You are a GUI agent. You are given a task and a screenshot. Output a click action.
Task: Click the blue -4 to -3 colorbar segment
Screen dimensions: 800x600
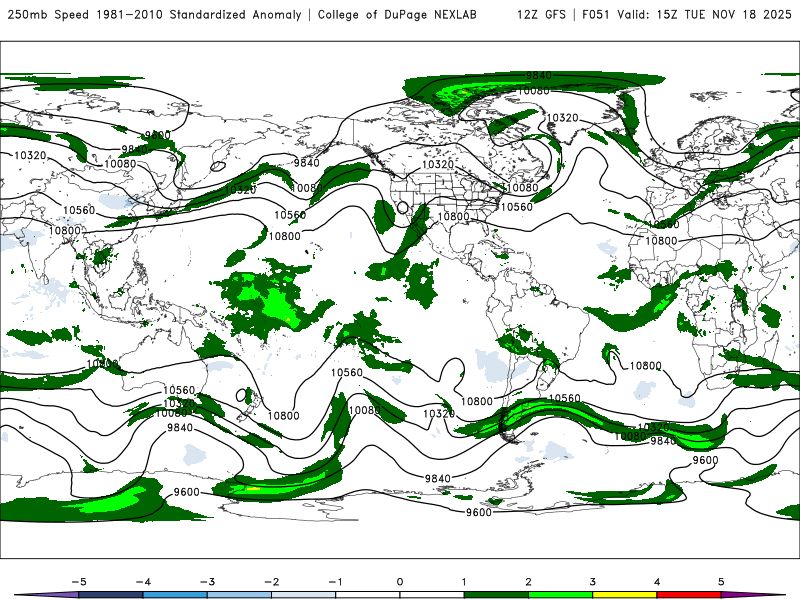[175, 595]
